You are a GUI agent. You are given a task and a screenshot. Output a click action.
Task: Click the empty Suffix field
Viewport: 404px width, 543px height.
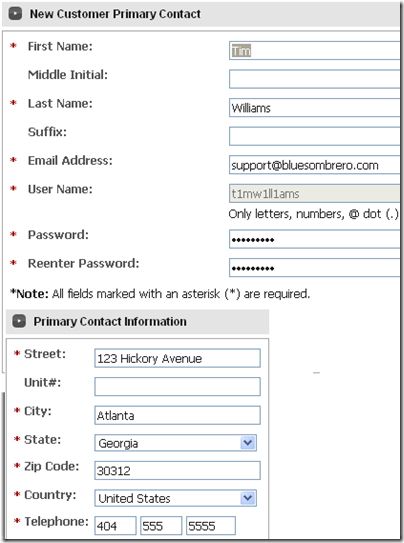coord(315,136)
